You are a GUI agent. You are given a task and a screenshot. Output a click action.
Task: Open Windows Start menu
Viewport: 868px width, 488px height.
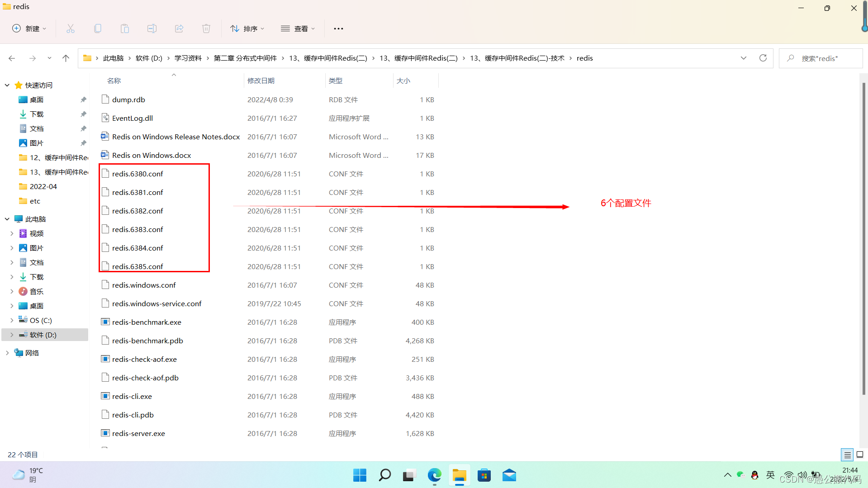tap(360, 475)
